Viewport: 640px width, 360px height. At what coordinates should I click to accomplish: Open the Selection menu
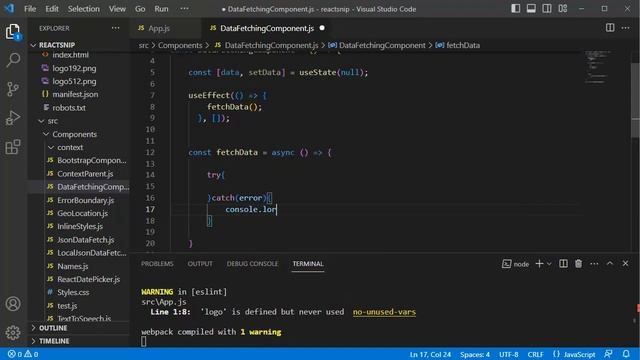[84, 9]
